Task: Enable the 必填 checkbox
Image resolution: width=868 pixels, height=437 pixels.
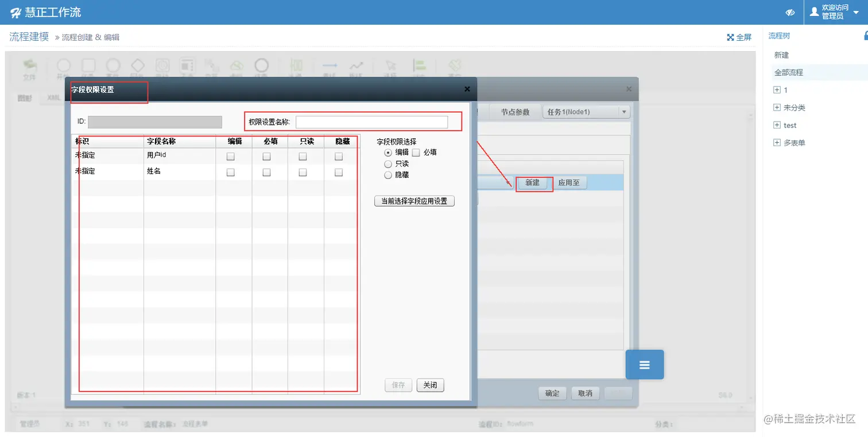Action: coord(416,152)
